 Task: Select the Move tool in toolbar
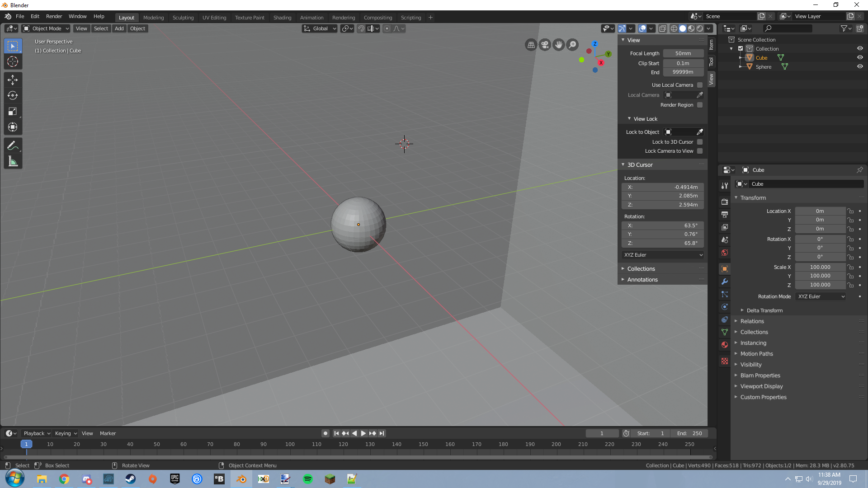coord(13,78)
